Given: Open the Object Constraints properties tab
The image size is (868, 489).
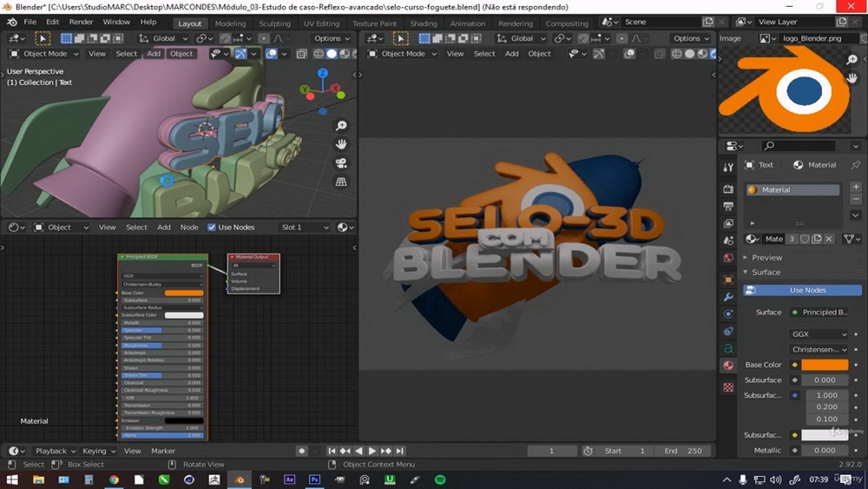Looking at the screenshot, I should click(728, 331).
